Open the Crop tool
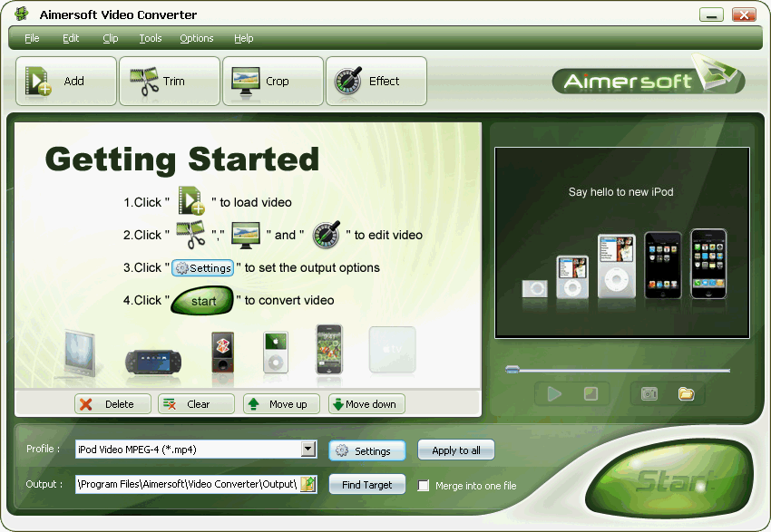Screen dimensions: 771x532 (x=273, y=81)
